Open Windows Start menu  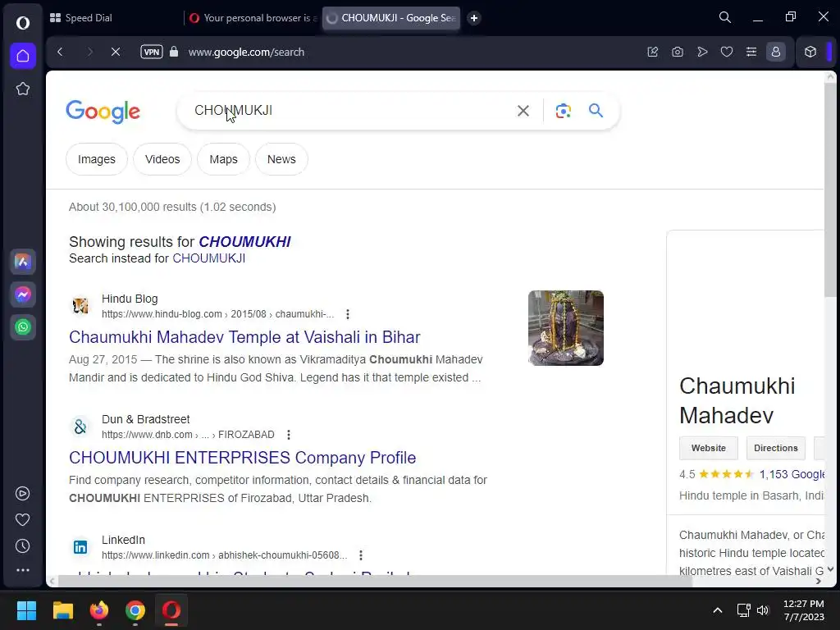[26, 610]
